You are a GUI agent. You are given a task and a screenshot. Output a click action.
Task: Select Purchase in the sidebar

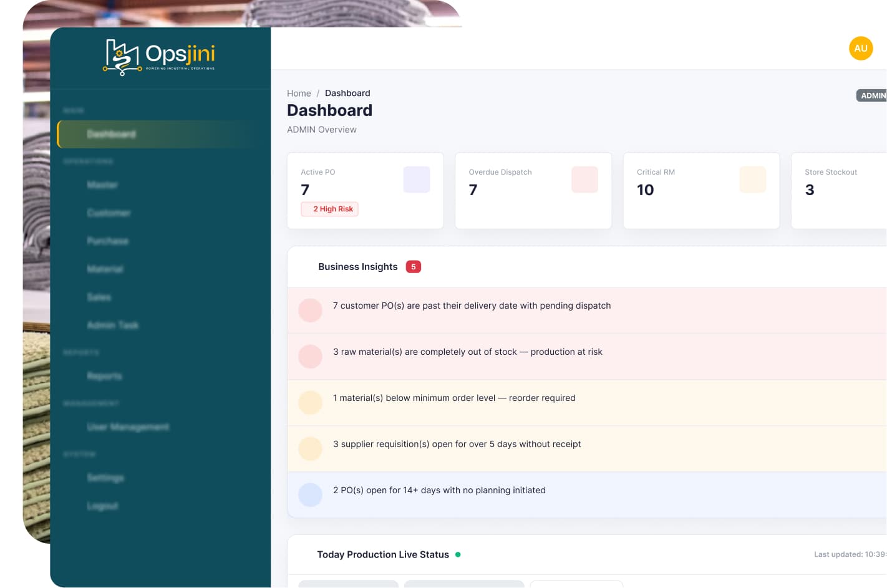[x=108, y=241]
